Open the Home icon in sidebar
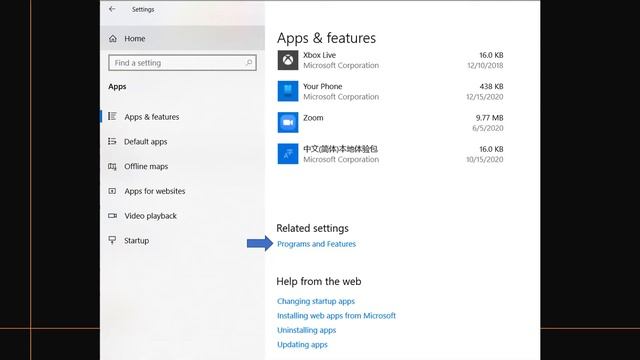The height and width of the screenshot is (360, 640). pyautogui.click(x=113, y=38)
